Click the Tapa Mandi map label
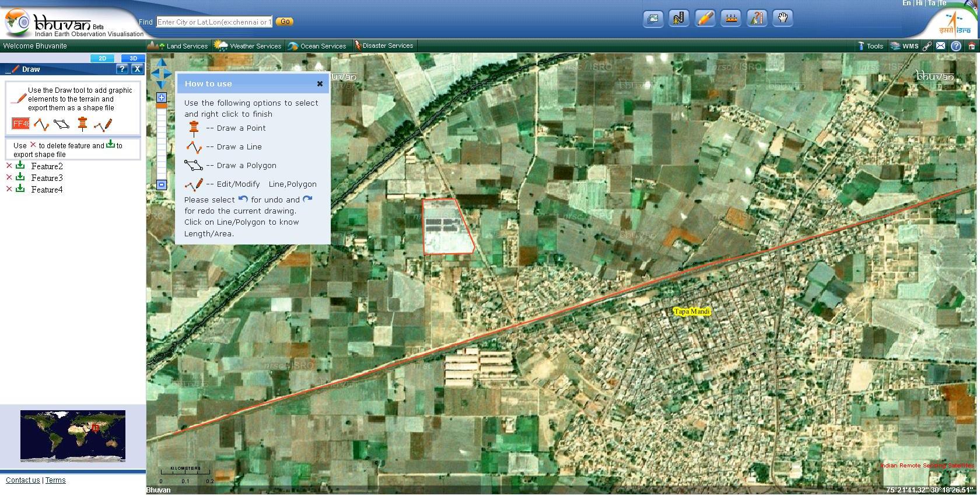The width and height of the screenshot is (980, 496). (692, 312)
